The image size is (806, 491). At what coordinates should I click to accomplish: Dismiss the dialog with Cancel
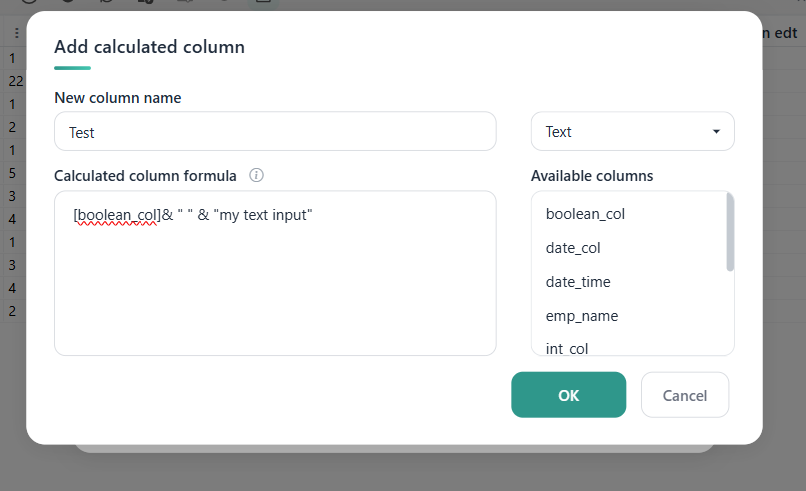point(685,395)
